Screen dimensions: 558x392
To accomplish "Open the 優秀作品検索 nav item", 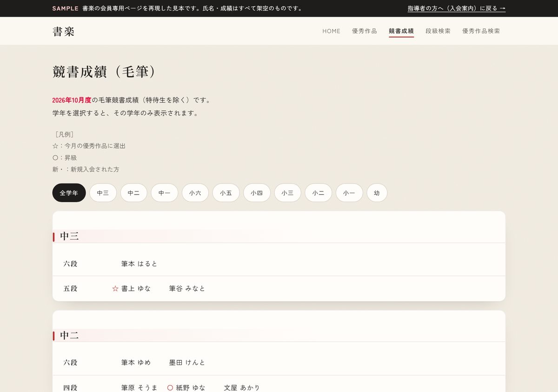I will (481, 31).
